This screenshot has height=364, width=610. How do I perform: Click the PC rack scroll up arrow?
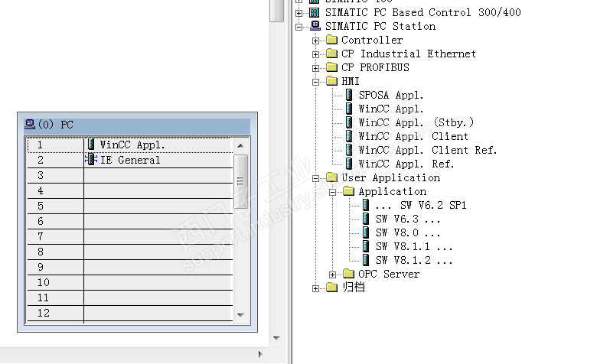coord(240,145)
